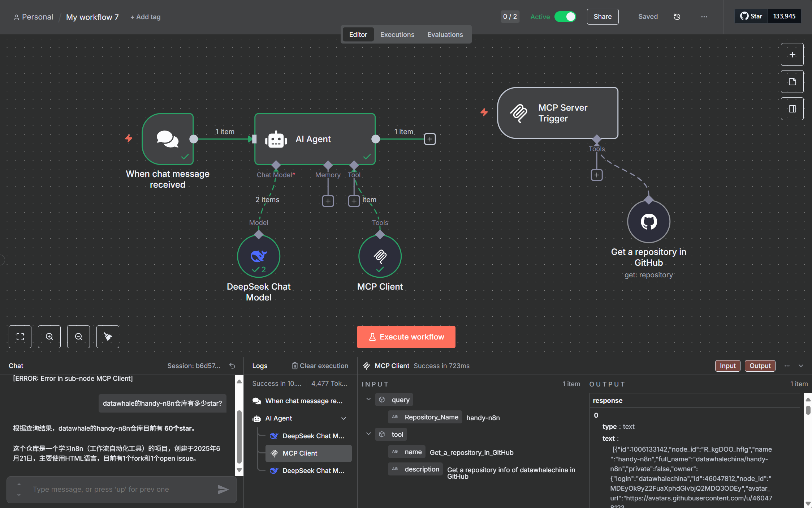This screenshot has width=812, height=508.
Task: Collapse the query input section
Action: pyautogui.click(x=368, y=399)
